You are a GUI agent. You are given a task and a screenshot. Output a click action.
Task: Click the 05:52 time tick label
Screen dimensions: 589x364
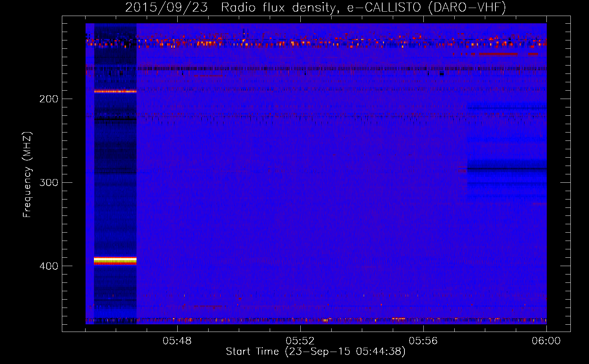click(x=300, y=341)
